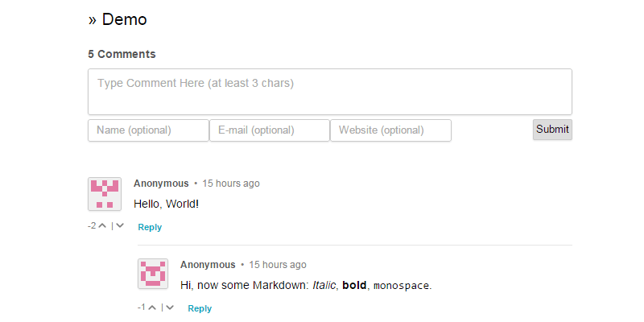Focus the "Type Comment Here" text area

coord(330,92)
